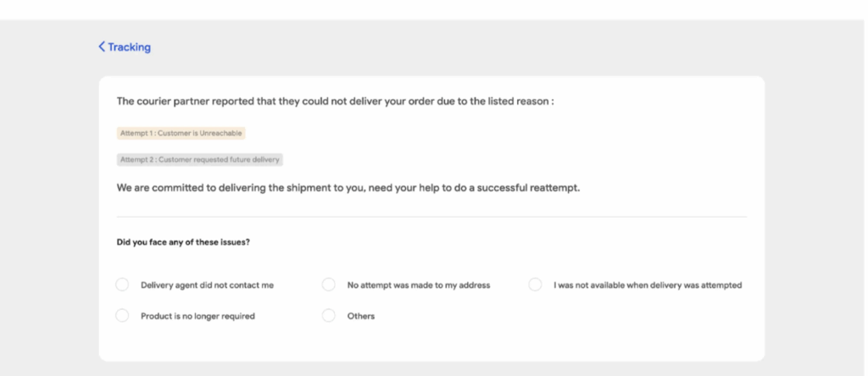Viewport: 868px width, 376px height.
Task: Go back via the Tracking link text
Action: click(x=129, y=47)
